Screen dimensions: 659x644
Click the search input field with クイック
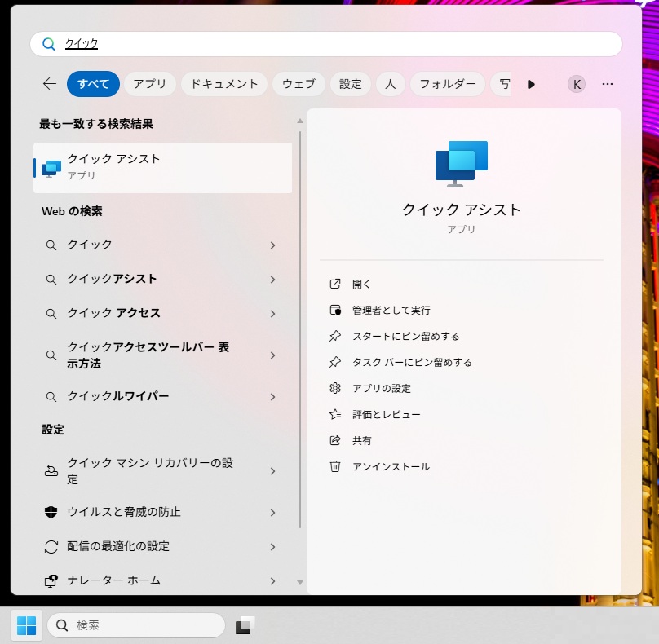(326, 44)
